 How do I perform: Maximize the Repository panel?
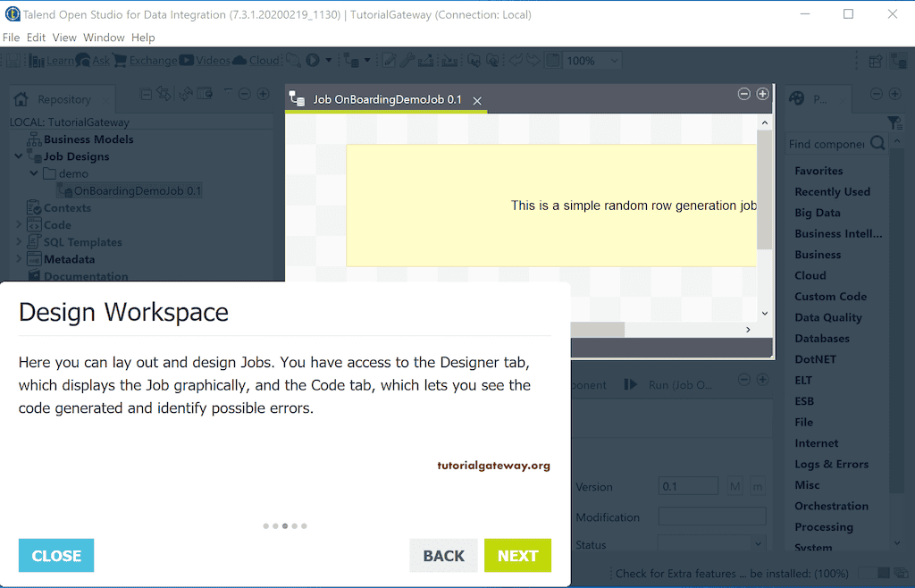(x=264, y=94)
